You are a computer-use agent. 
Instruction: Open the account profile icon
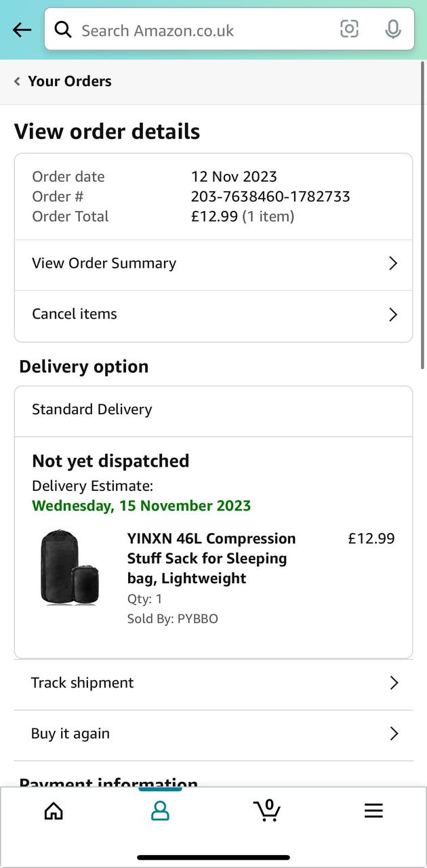pyautogui.click(x=160, y=810)
